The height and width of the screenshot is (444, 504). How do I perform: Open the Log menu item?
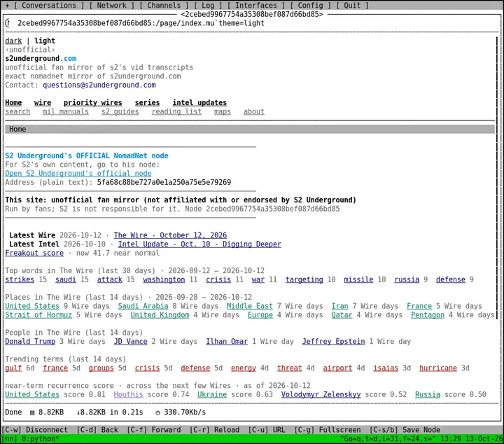click(208, 6)
